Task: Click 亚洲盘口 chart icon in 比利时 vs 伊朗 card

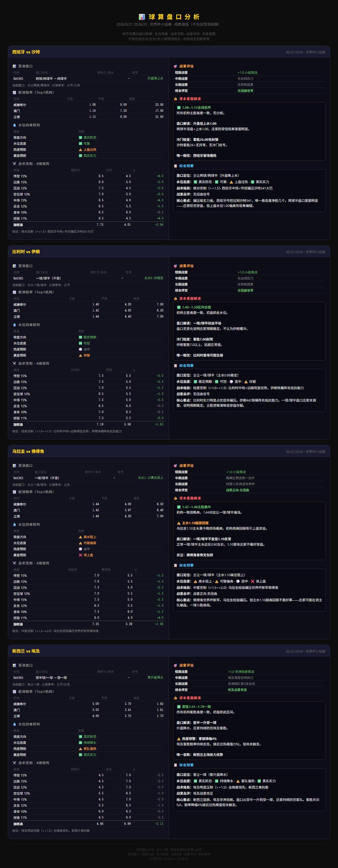Action: coord(14,266)
